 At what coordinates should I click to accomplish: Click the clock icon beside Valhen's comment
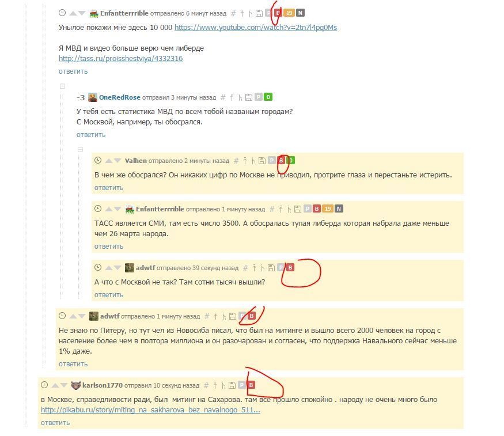(98, 160)
